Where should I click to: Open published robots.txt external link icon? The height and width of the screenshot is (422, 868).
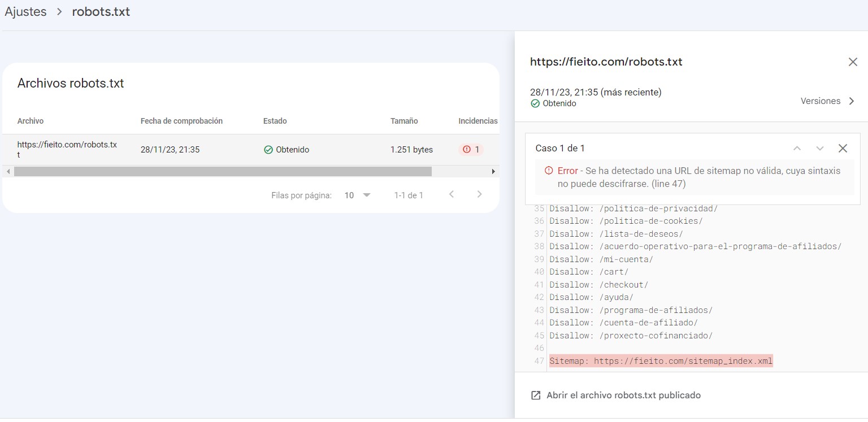(536, 395)
